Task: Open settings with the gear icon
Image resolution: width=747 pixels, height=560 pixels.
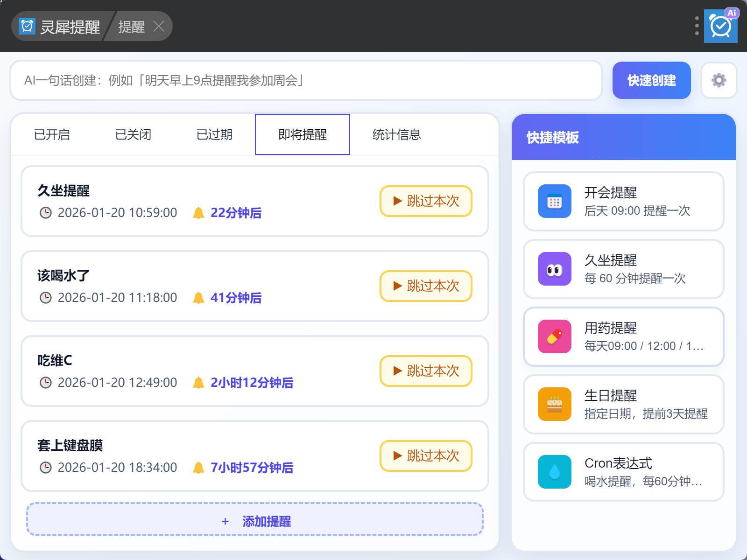Action: 719,80
